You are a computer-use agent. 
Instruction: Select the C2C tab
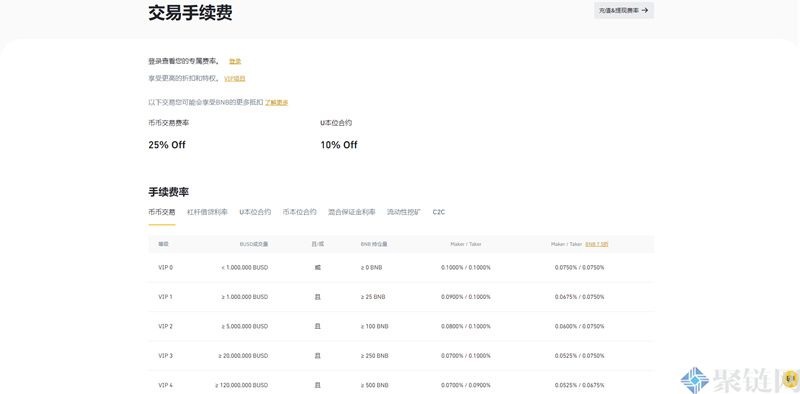pos(439,212)
